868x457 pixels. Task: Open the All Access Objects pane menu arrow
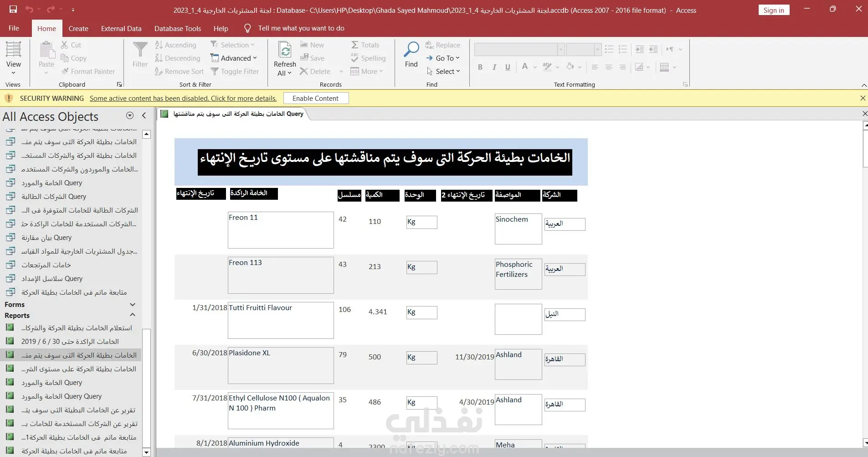click(130, 115)
